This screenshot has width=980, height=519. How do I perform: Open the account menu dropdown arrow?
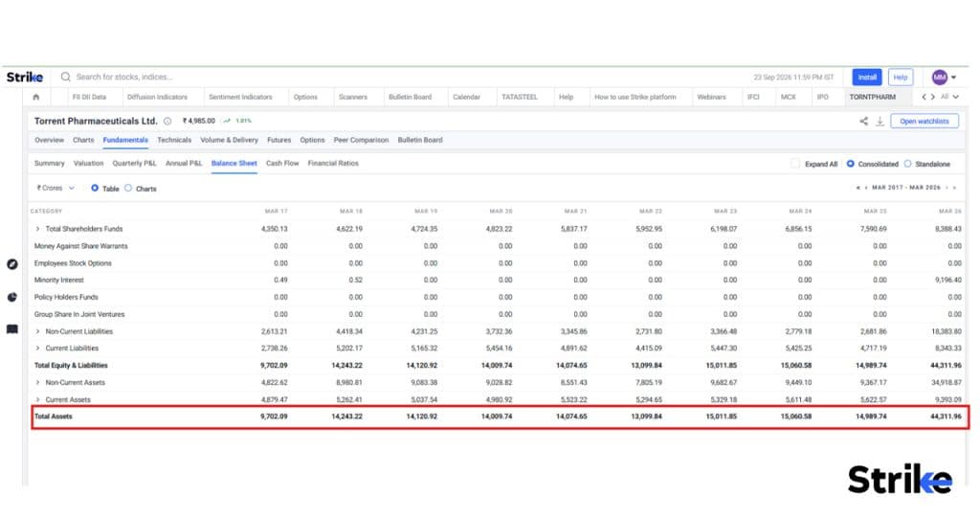click(954, 78)
